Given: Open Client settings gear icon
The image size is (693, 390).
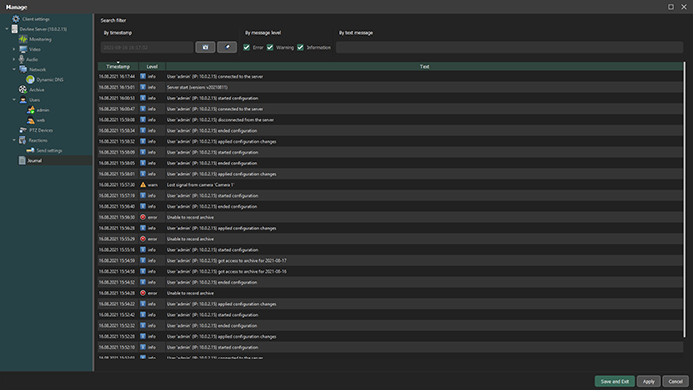Looking at the screenshot, I should [16, 19].
